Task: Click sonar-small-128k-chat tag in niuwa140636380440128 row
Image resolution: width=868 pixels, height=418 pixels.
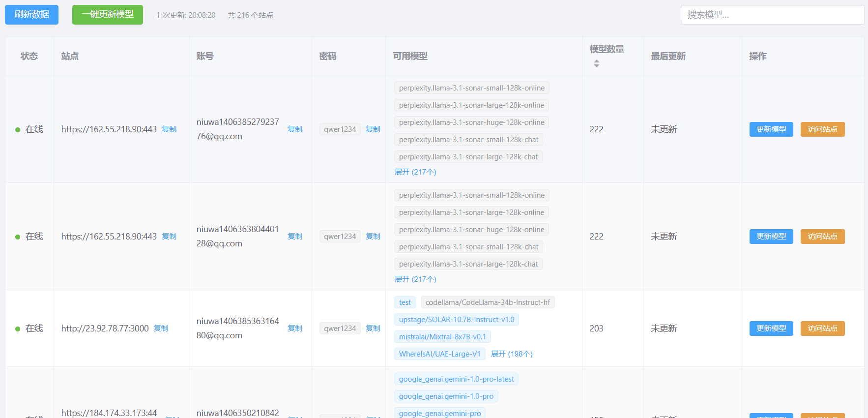Action: point(468,247)
